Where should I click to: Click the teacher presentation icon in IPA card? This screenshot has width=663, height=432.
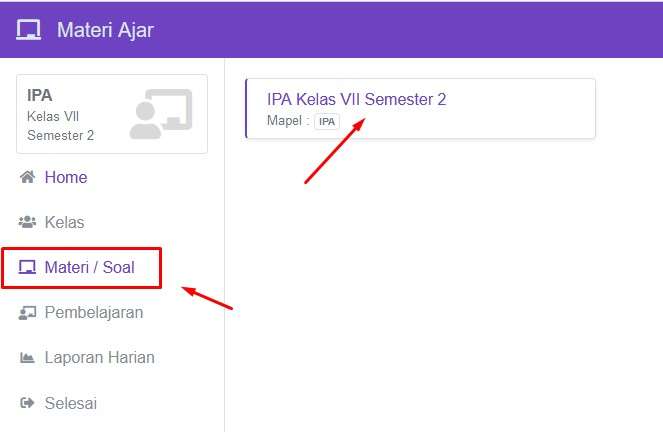pos(160,114)
